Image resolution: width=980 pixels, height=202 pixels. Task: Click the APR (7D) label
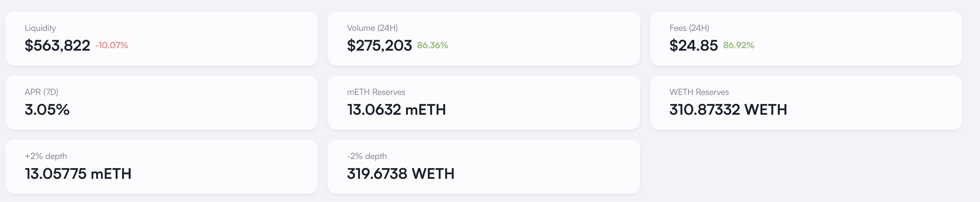pyautogui.click(x=42, y=92)
